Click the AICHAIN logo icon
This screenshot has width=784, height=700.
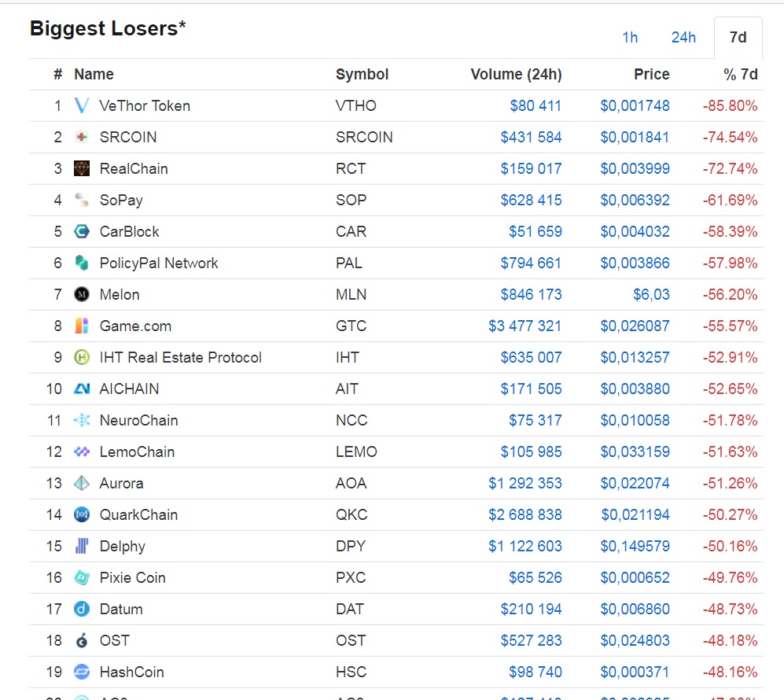82,389
